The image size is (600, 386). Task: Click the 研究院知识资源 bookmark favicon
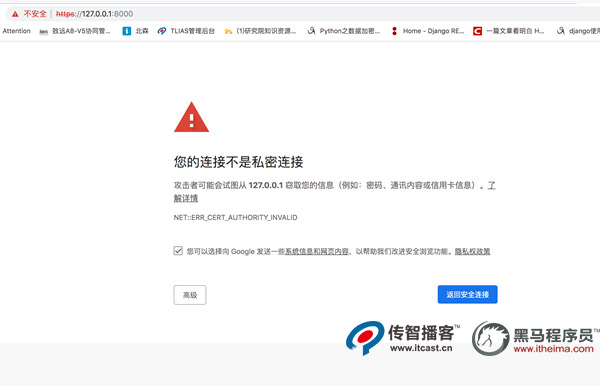click(228, 31)
